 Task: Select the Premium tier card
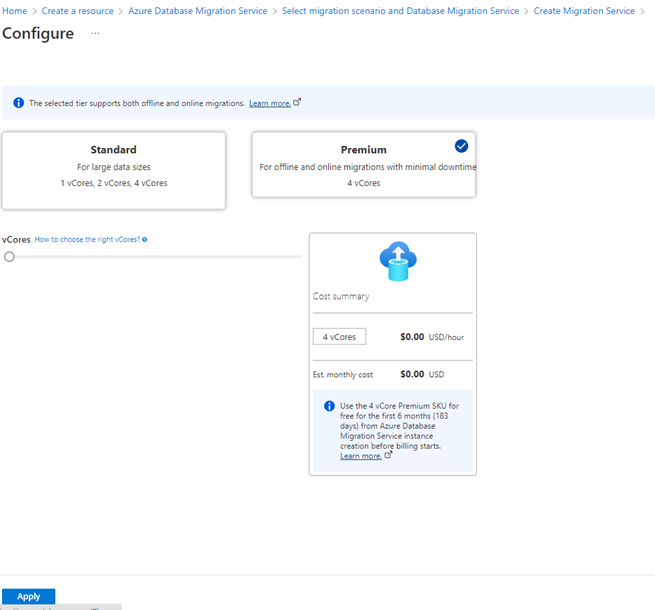coord(363,164)
